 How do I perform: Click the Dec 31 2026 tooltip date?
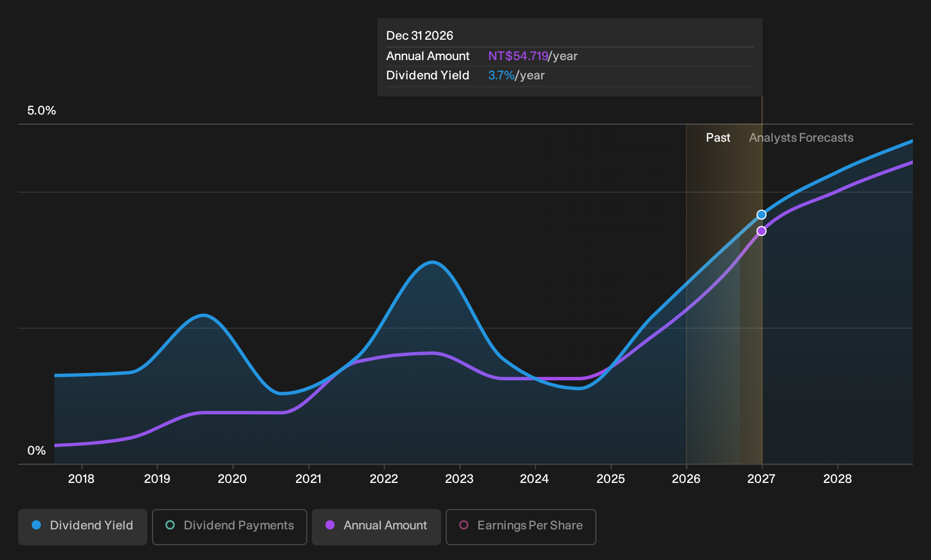coord(420,36)
